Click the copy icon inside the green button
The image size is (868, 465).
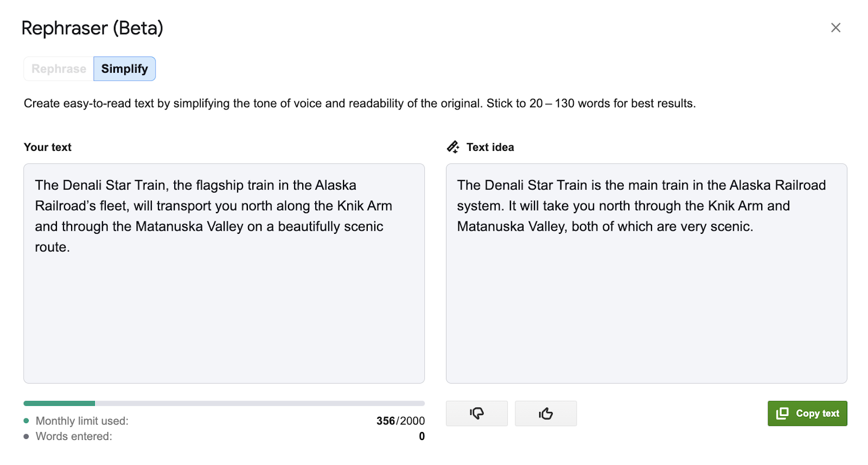pos(782,413)
